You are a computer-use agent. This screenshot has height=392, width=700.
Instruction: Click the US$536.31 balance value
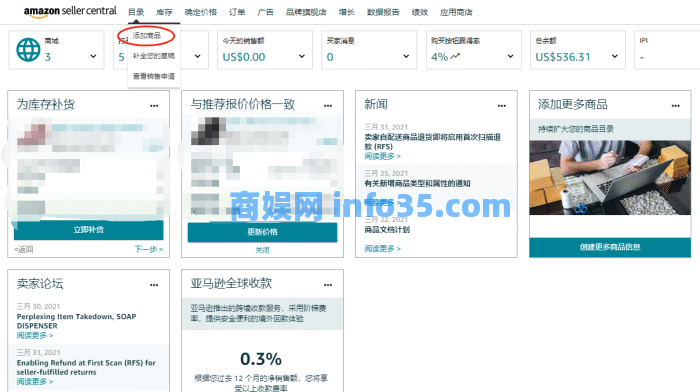(562, 57)
